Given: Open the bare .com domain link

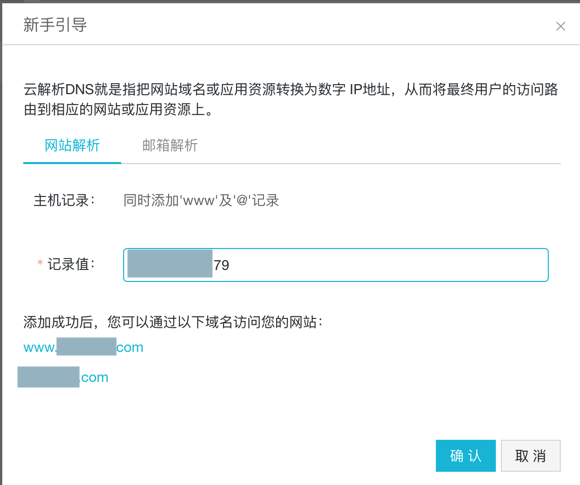Looking at the screenshot, I should click(x=63, y=377).
